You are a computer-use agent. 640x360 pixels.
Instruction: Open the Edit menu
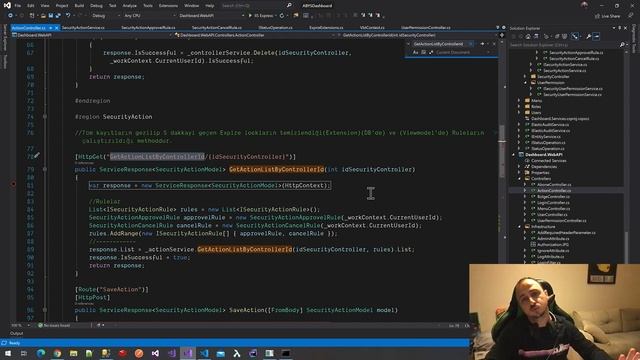tap(31, 6)
